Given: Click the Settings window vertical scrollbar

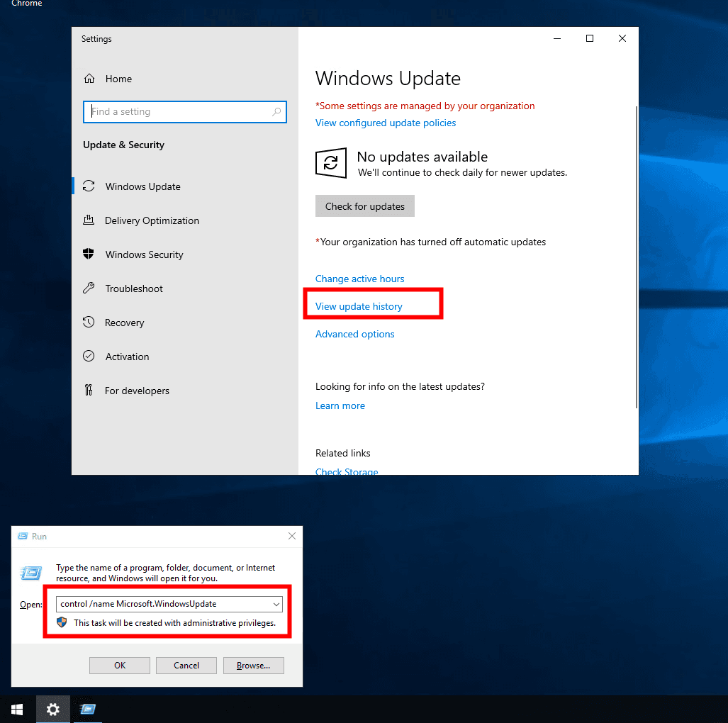Looking at the screenshot, I should pyautogui.click(x=636, y=255).
